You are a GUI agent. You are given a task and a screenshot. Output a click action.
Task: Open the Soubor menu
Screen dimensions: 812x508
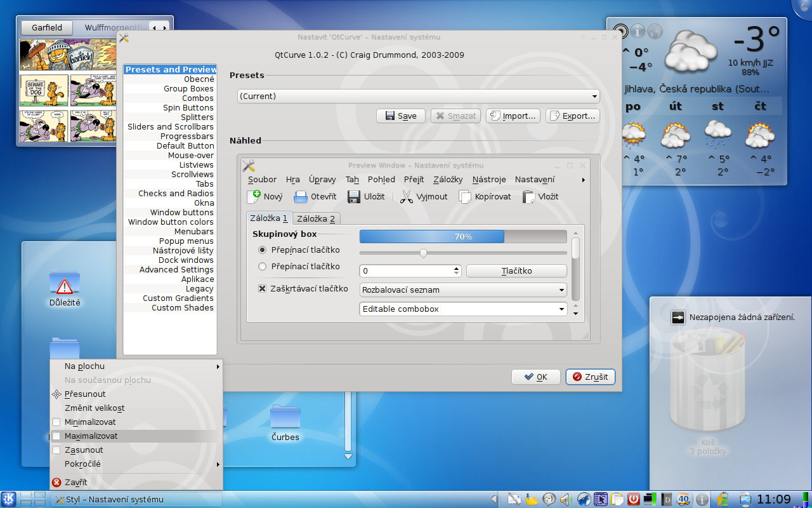point(262,180)
